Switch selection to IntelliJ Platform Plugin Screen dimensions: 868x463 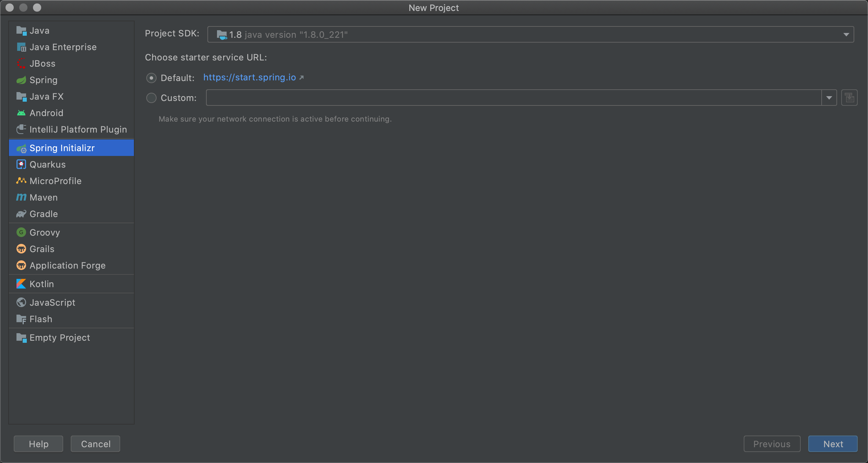[78, 129]
